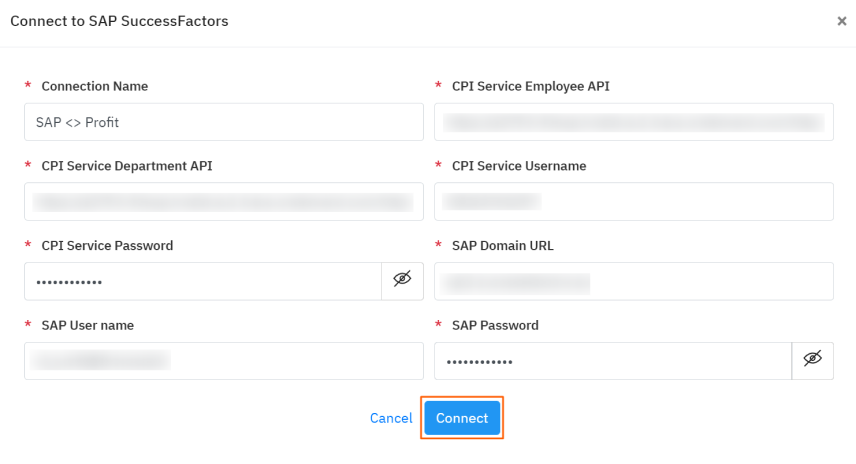This screenshot has height=464, width=856.
Task: Focus the SAP Domain URL field
Action: coord(634,281)
